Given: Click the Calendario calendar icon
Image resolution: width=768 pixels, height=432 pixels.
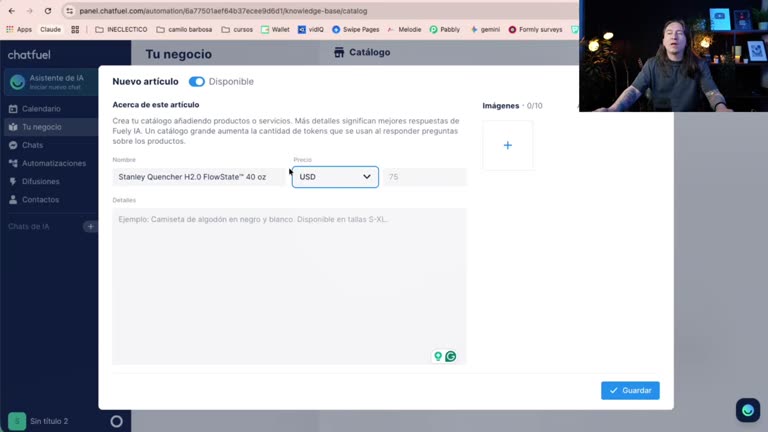Looking at the screenshot, I should pyautogui.click(x=13, y=109).
